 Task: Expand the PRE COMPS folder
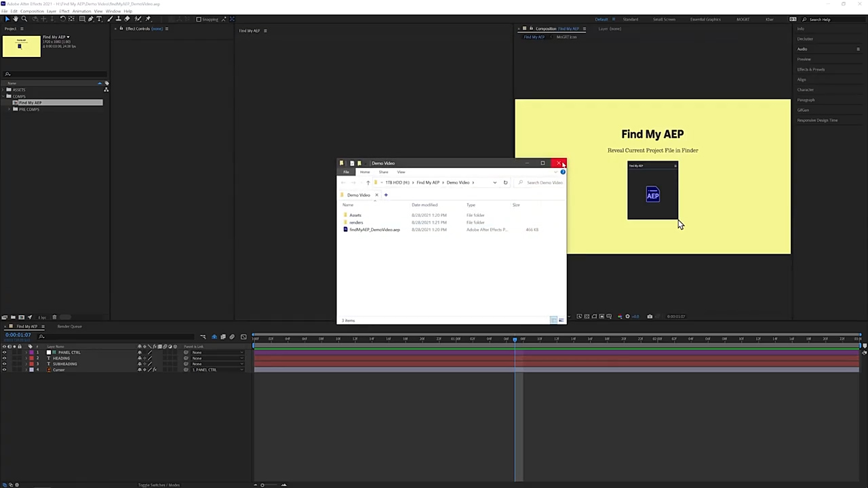coord(9,109)
